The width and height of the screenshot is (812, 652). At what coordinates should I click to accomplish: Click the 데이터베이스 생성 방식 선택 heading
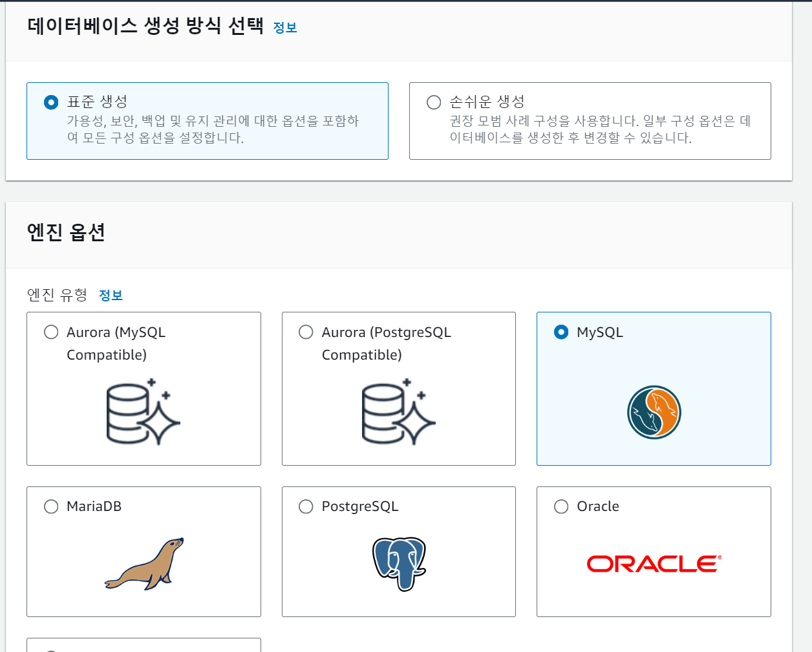145,26
